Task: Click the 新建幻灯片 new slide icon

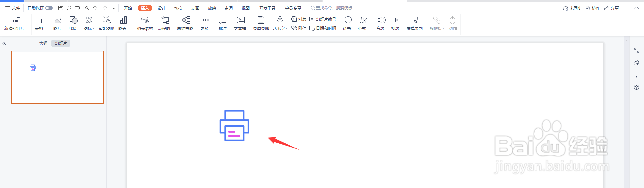Action: click(15, 20)
